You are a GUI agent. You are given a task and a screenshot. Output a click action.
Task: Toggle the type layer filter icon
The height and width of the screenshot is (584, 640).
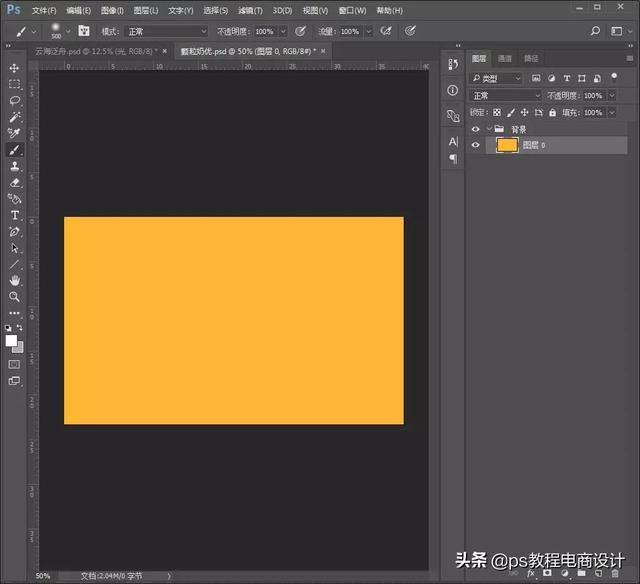tap(567, 78)
